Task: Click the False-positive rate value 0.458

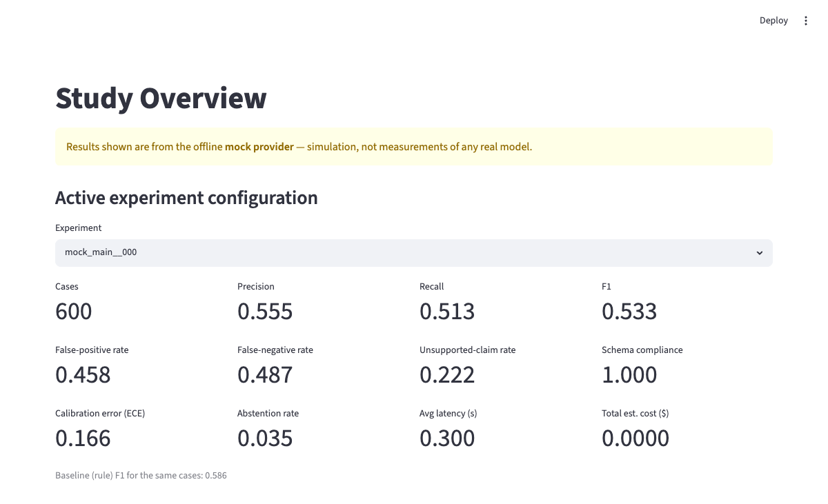Action: pyautogui.click(x=83, y=375)
